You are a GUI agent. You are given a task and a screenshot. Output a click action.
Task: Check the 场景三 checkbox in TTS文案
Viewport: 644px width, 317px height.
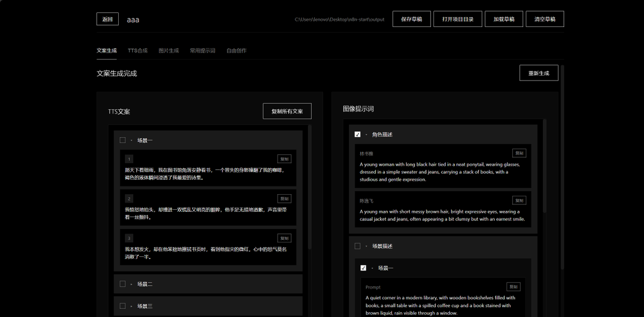click(x=122, y=306)
